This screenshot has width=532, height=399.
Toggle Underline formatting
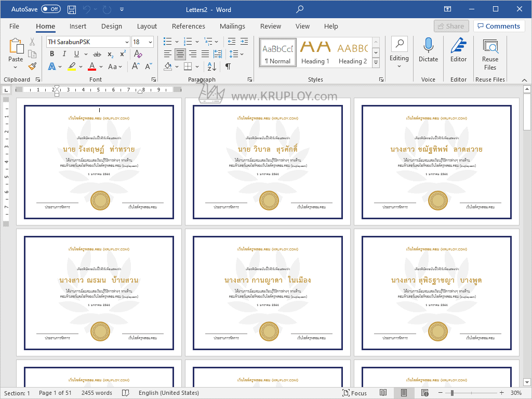tap(77, 54)
